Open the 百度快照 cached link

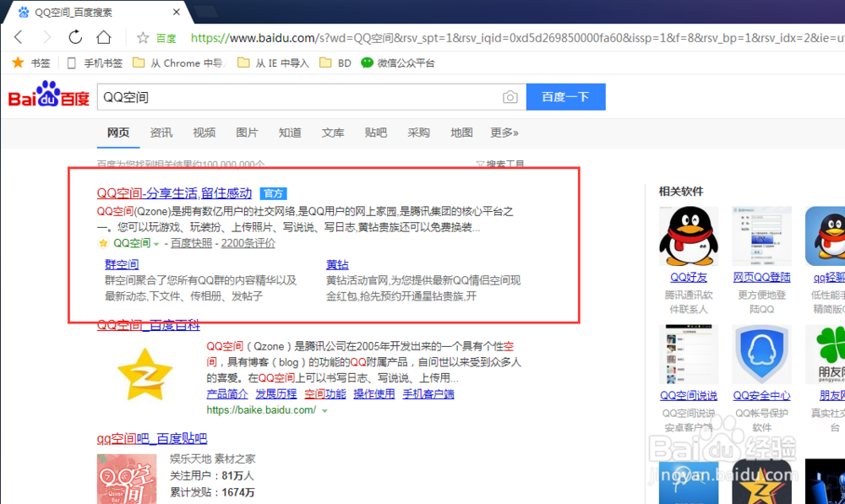(191, 243)
